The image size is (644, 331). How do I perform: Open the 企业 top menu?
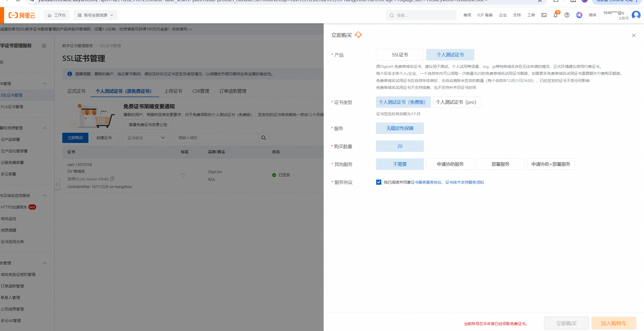click(x=503, y=15)
